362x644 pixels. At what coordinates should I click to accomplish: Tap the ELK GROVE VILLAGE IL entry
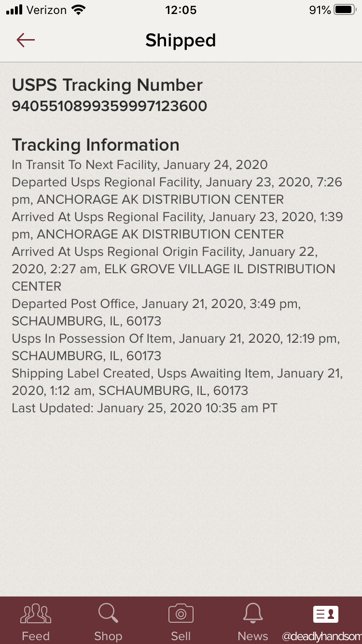coord(174,269)
